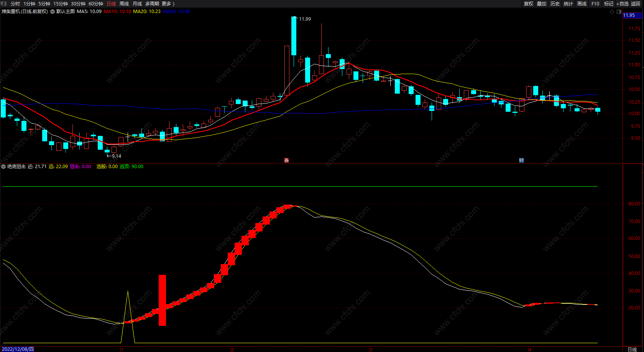
Task: Click the 绝底狙击 indicator name
Action: [16, 167]
